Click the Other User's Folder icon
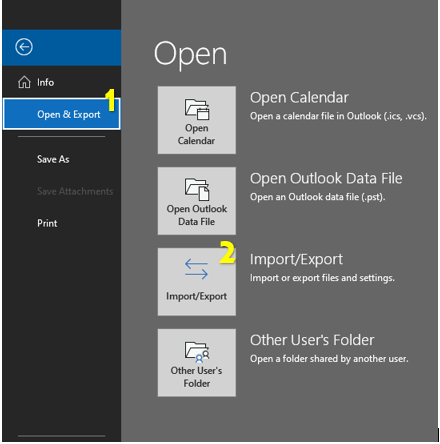 pos(197,351)
